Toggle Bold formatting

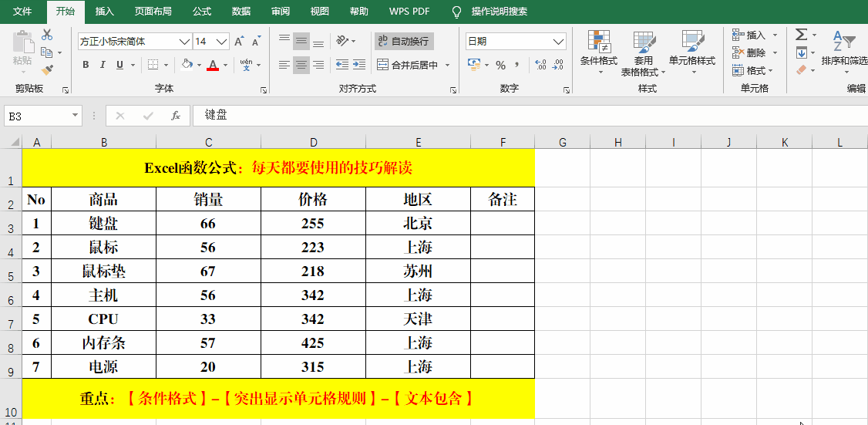tap(86, 65)
